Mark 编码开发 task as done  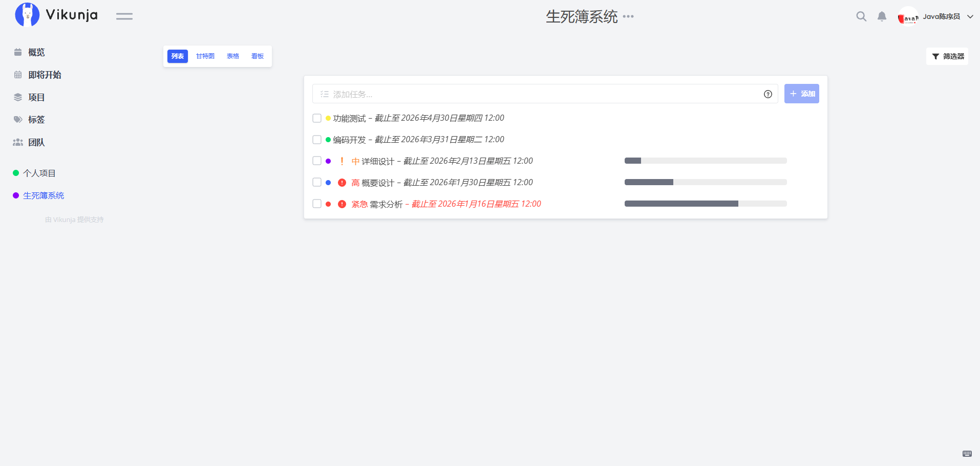[x=317, y=140]
